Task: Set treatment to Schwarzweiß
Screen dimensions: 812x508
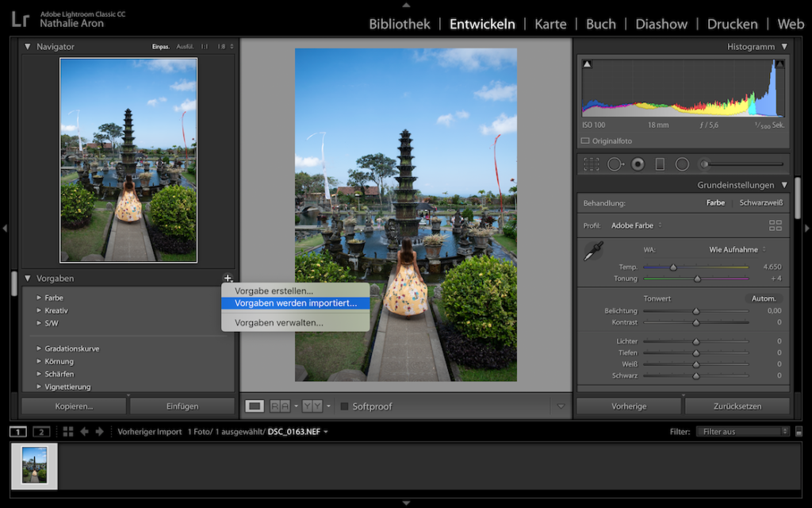Action: coord(761,202)
